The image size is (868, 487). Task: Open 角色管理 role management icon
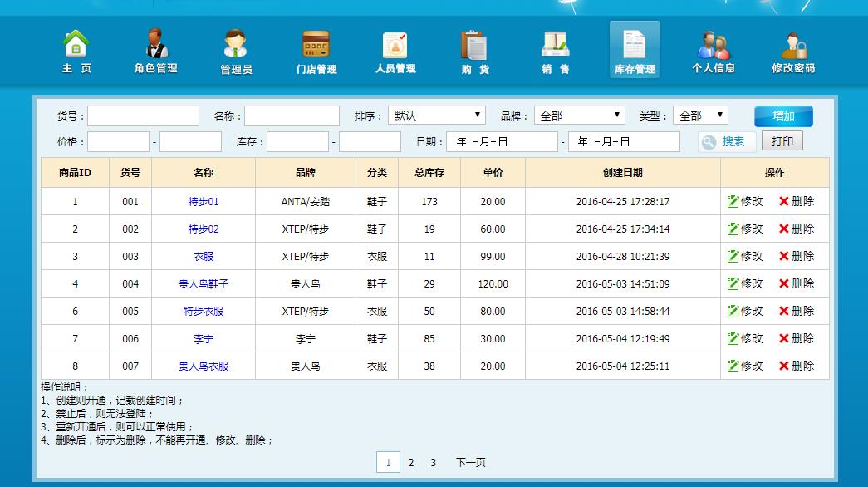[x=155, y=52]
